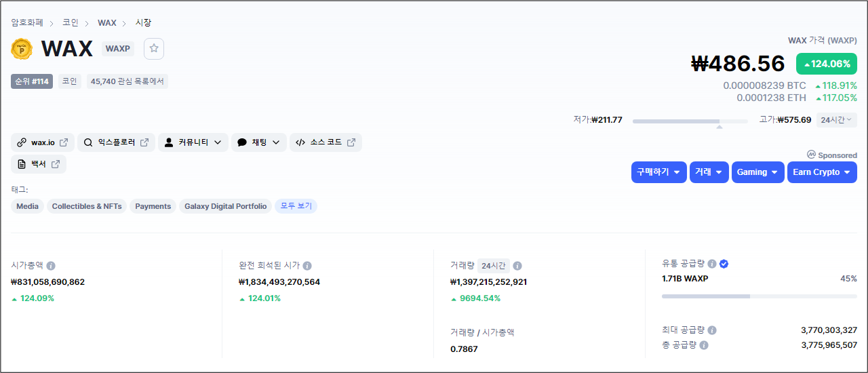Screen dimensions: 868x373
Task: Click the volume value ₩1,397,215,252,921
Action: pyautogui.click(x=489, y=282)
